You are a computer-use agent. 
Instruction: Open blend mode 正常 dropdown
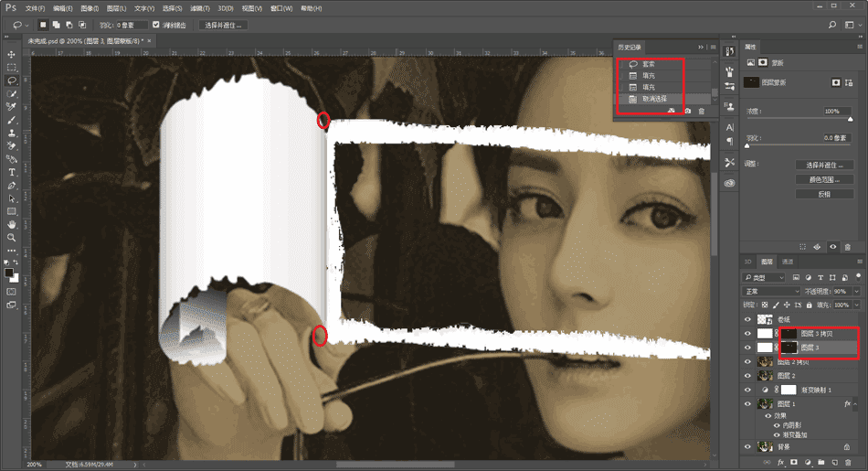(x=771, y=291)
